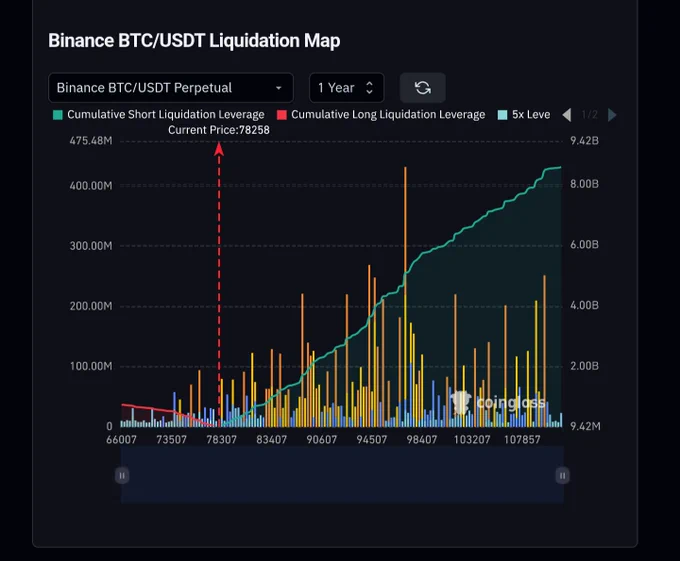Click the 9.42M right axis label
Viewport: 680px width, 561px height.
point(585,426)
